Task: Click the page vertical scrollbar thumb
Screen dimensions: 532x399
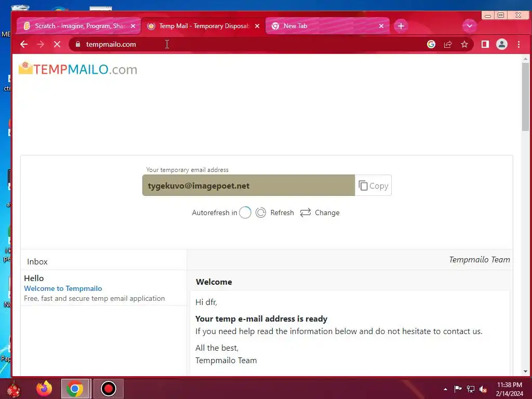Action: pyautogui.click(x=526, y=97)
